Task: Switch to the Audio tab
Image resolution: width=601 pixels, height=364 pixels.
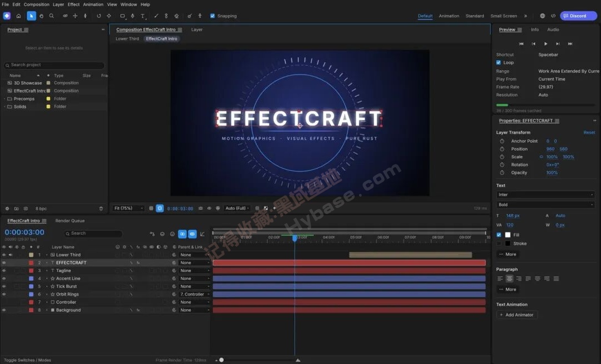Action: point(553,30)
